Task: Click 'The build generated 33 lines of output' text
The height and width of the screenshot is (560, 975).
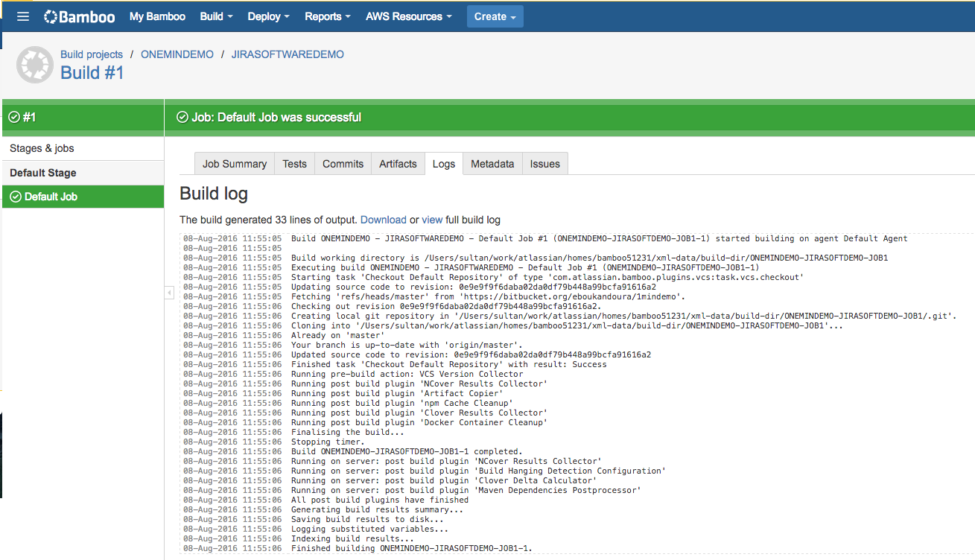Action: click(268, 220)
